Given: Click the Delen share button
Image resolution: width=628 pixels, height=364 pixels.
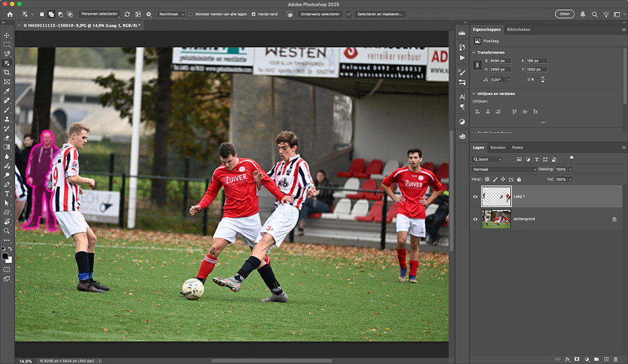Looking at the screenshot, I should click(x=564, y=14).
